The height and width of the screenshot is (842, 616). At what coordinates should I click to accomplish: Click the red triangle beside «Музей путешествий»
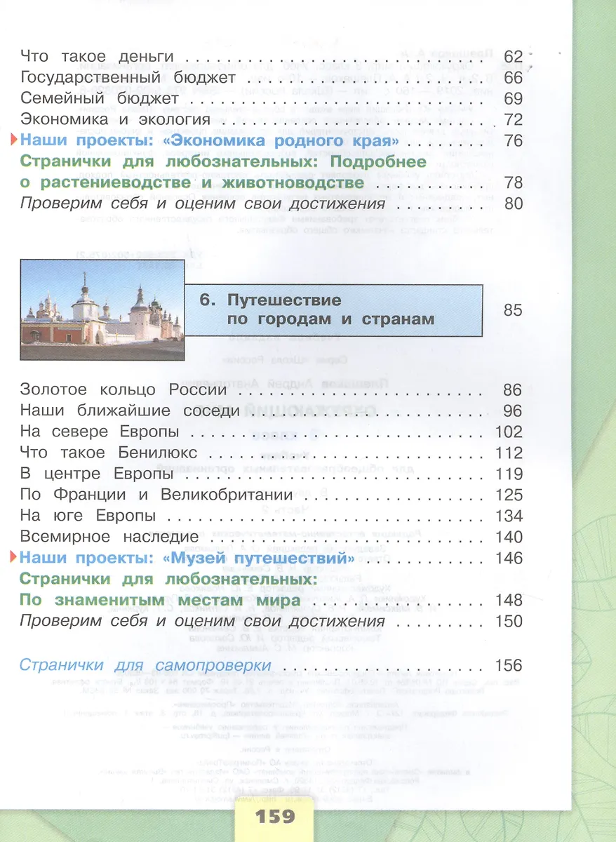pos(14,559)
